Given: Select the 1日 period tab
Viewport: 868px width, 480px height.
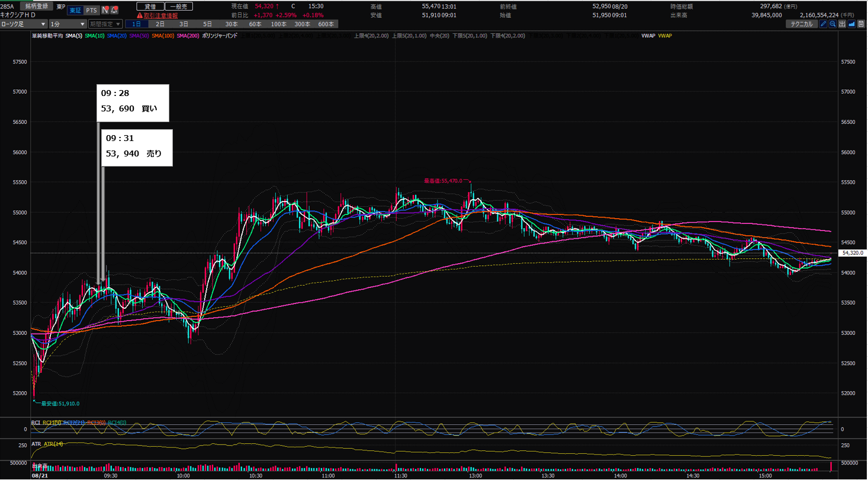Looking at the screenshot, I should point(137,24).
